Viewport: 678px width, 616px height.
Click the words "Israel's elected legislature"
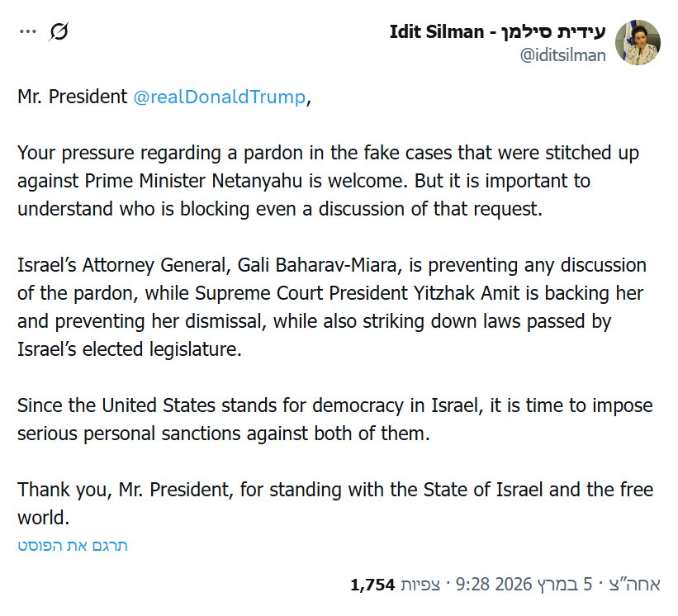click(x=129, y=348)
